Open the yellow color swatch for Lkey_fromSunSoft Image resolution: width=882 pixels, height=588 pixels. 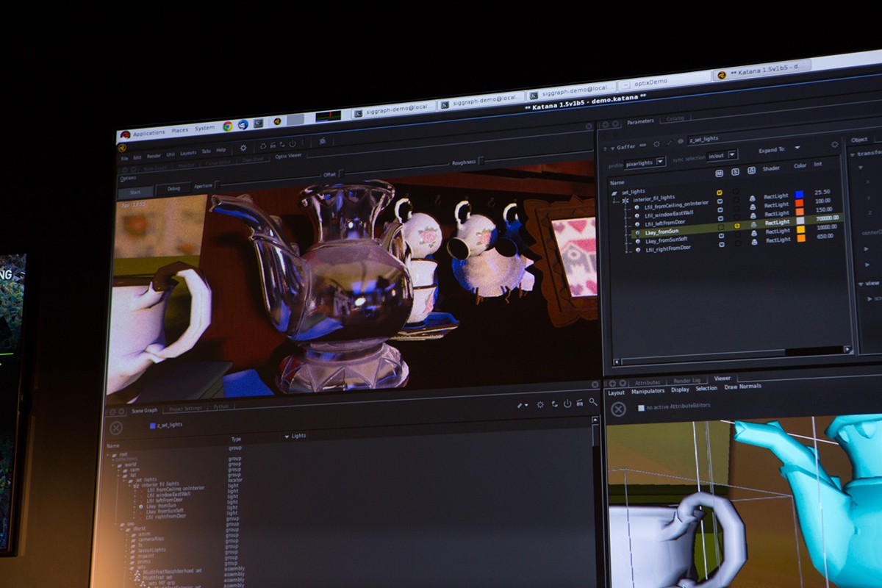[800, 229]
